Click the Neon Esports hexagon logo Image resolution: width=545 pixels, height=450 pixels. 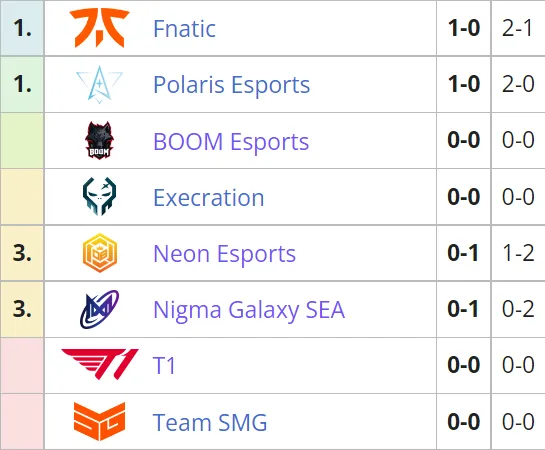(100, 253)
